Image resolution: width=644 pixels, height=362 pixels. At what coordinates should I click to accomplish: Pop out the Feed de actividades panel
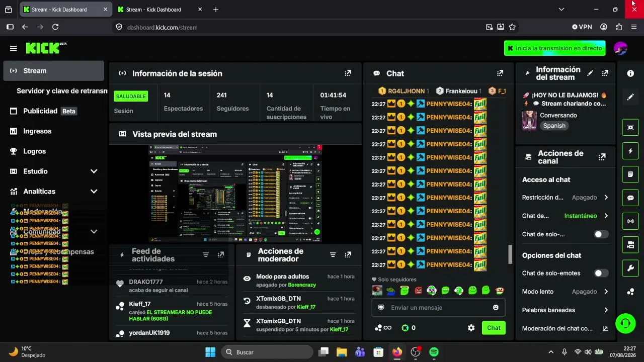click(221, 255)
